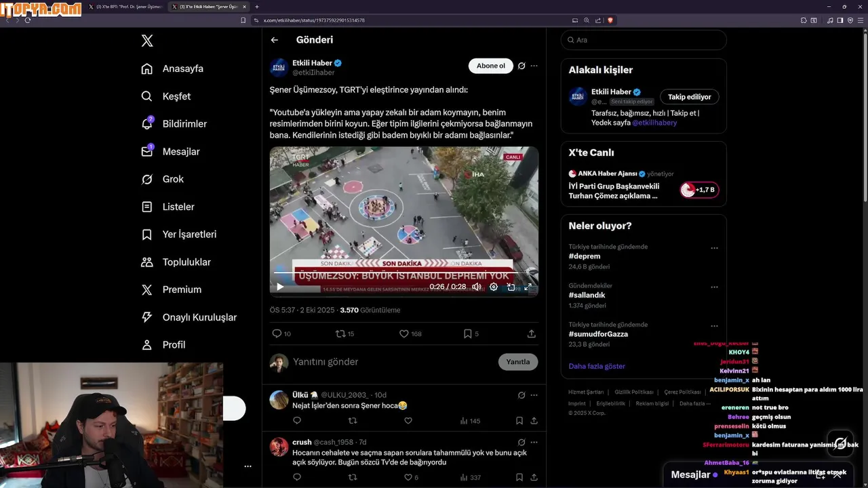Go to X home via the logo
The width and height of the screenshot is (868, 488).
point(147,41)
